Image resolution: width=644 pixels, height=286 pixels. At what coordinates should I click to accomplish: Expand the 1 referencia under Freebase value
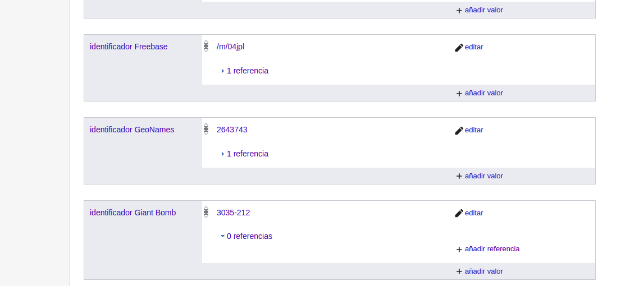[247, 71]
